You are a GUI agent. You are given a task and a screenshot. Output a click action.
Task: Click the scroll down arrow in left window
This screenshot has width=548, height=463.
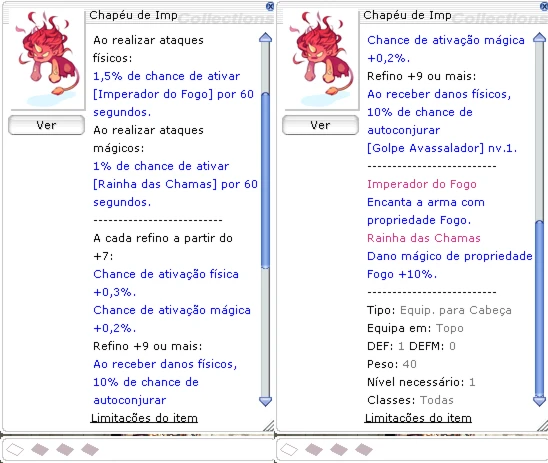(x=266, y=401)
